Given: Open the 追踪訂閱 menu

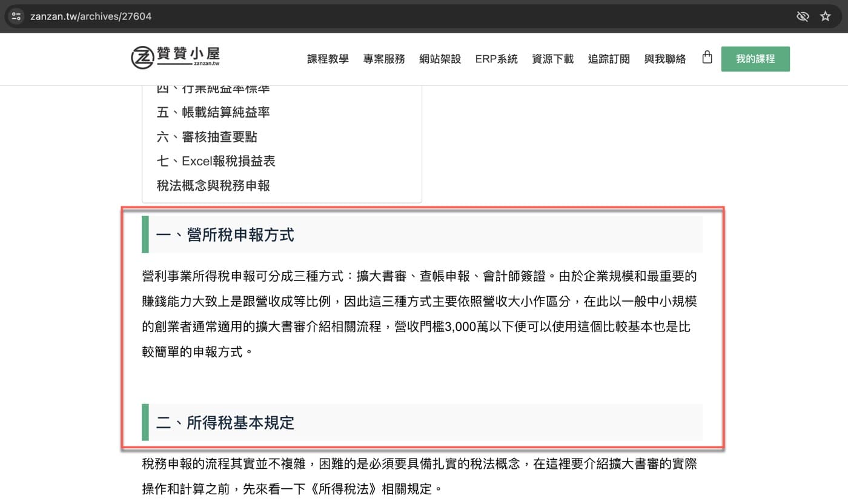Looking at the screenshot, I should pyautogui.click(x=609, y=59).
